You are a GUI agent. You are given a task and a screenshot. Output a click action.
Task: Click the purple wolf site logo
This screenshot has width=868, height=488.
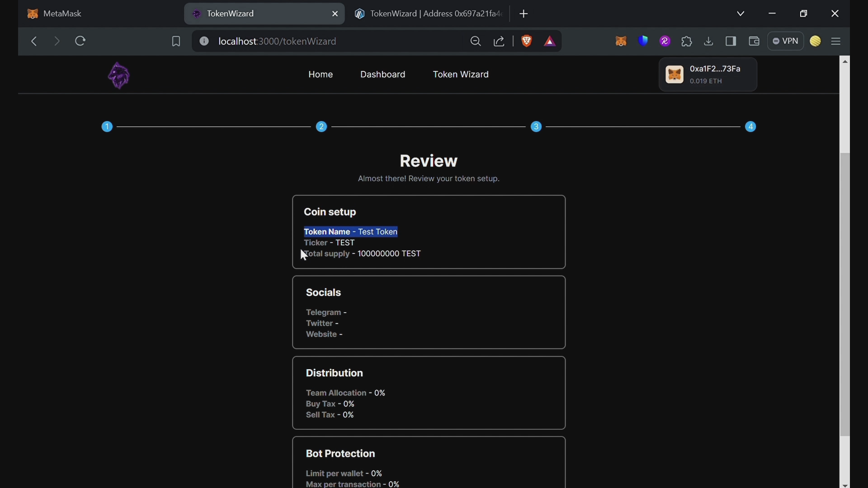pyautogui.click(x=119, y=75)
